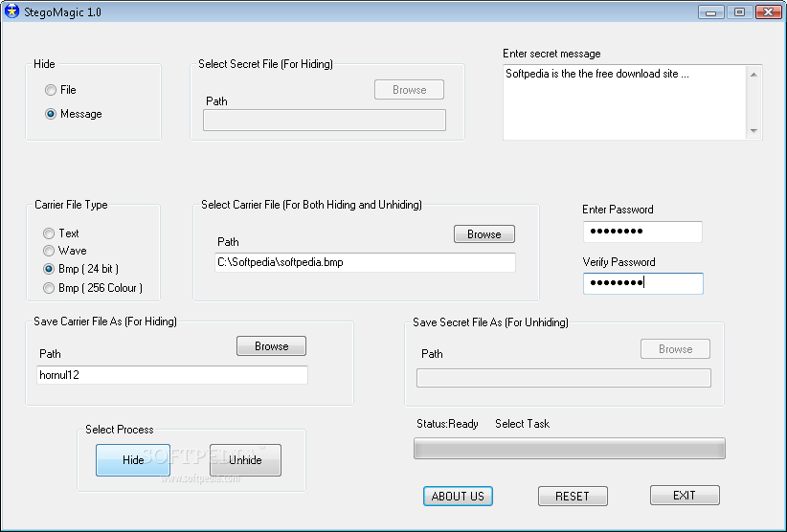Screen dimensions: 787x532
Task: Click Browse in Select Secret File group
Action: (409, 90)
